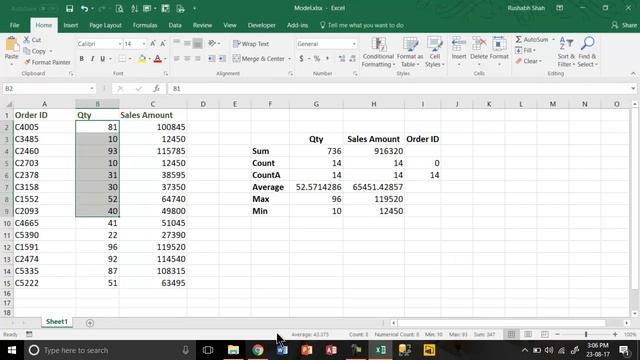The width and height of the screenshot is (640, 360).
Task: Switch to the Developer tab
Action: pos(262,25)
